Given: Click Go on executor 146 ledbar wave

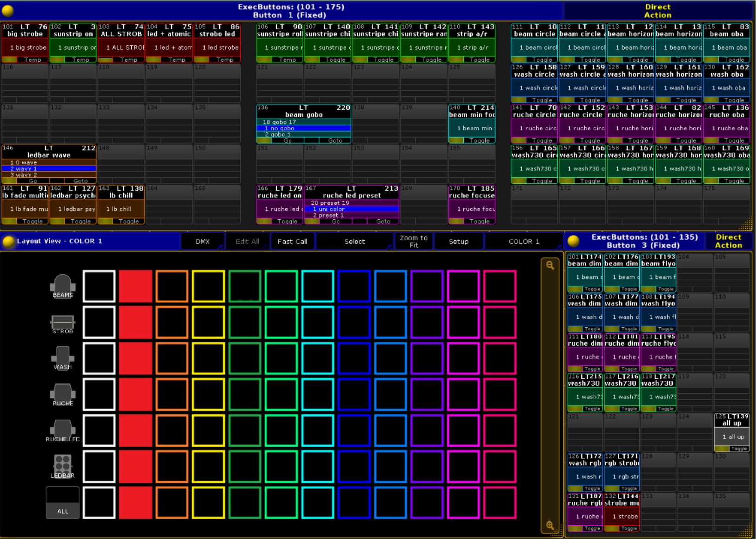Looking at the screenshot, I should click(x=33, y=181).
